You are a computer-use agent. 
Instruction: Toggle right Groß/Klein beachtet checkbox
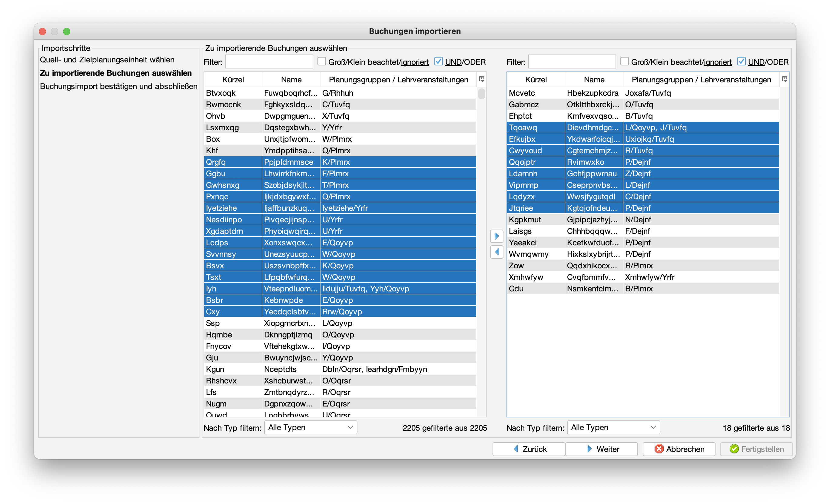(625, 61)
